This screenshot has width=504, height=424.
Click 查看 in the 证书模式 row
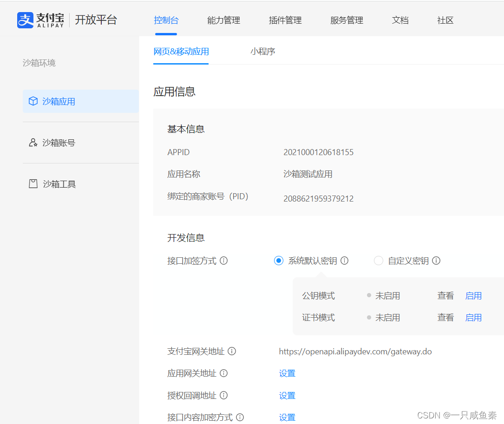pyautogui.click(x=445, y=318)
